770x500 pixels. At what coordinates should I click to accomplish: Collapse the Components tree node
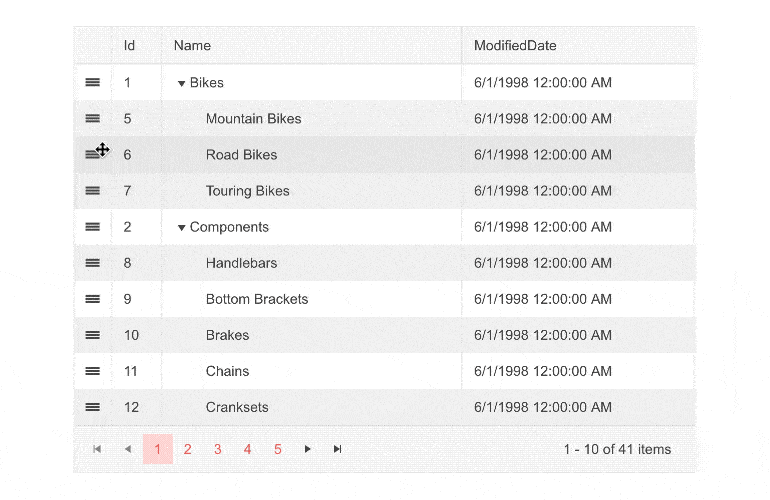pyautogui.click(x=181, y=228)
